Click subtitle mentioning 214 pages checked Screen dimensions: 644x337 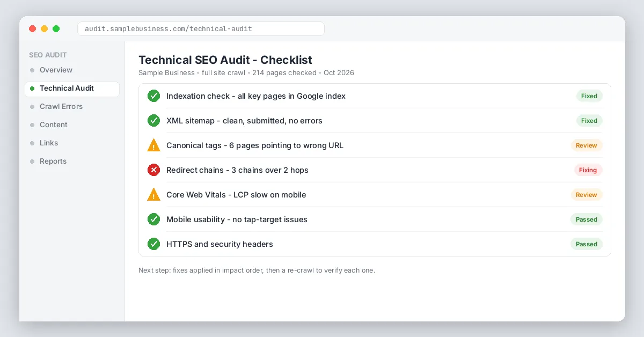coord(246,73)
